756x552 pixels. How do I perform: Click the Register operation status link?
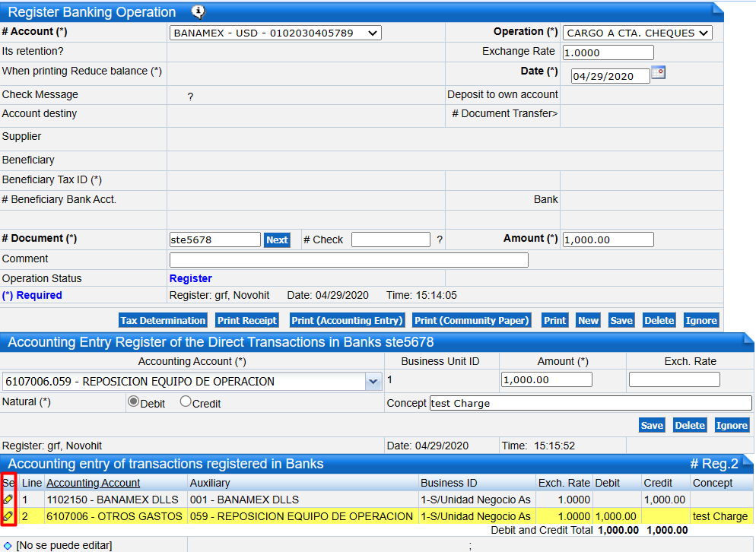tap(191, 279)
